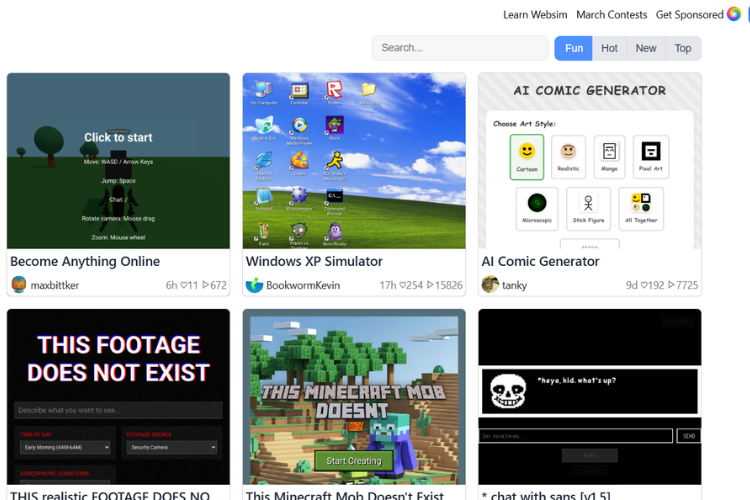750x500 pixels.
Task: Click the AOL Instant Messenger icon
Action: pyautogui.click(x=334, y=166)
